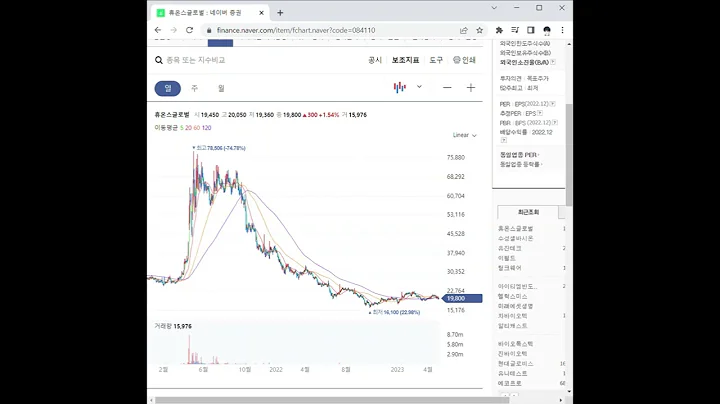Open 에코프로 in recent list

click(510, 383)
